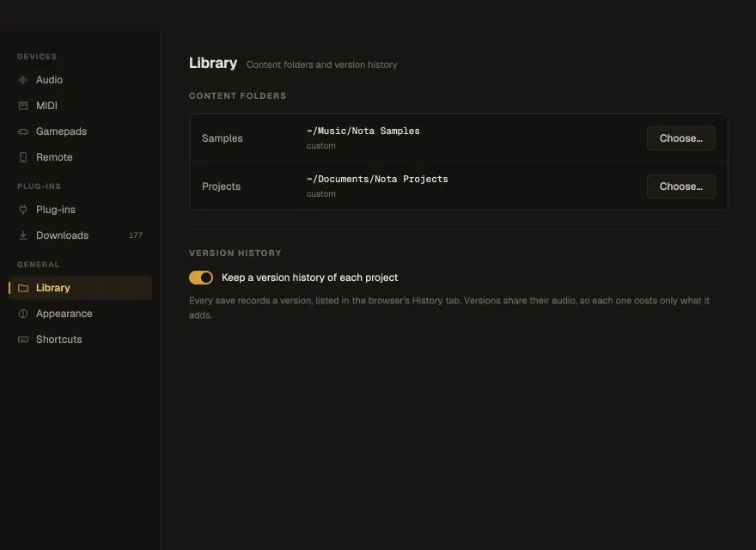Select the Remote section
The width and height of the screenshot is (756, 550).
(80, 157)
